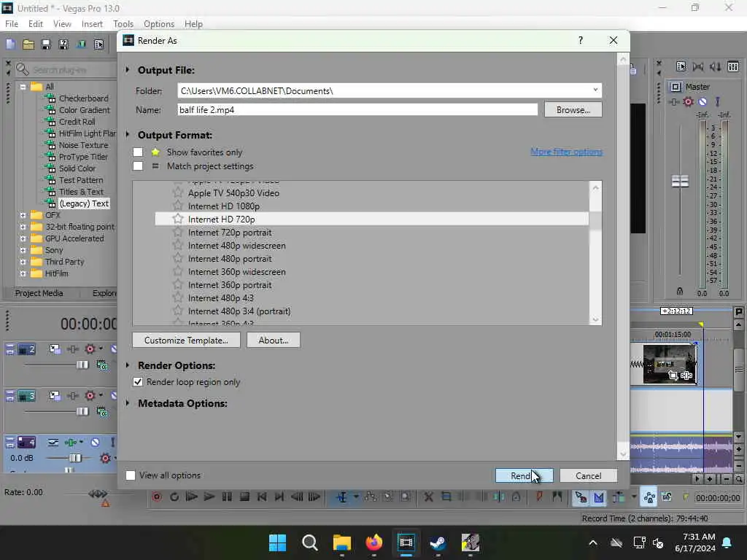
Task: Uncheck Render loop region only
Action: pyautogui.click(x=138, y=382)
